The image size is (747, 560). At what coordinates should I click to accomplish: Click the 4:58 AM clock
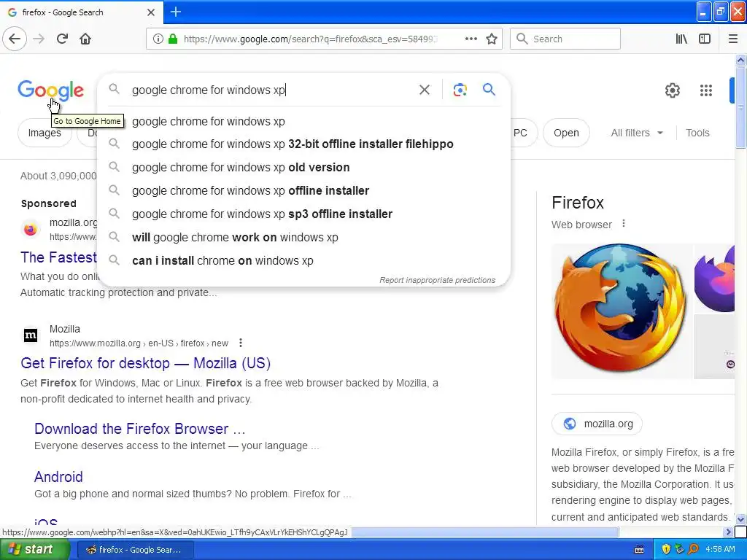pos(720,549)
